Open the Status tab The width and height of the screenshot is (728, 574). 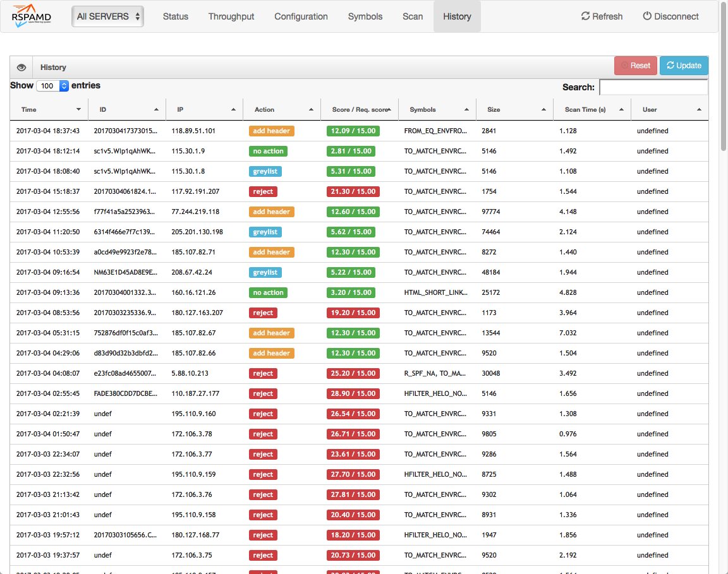(x=176, y=16)
